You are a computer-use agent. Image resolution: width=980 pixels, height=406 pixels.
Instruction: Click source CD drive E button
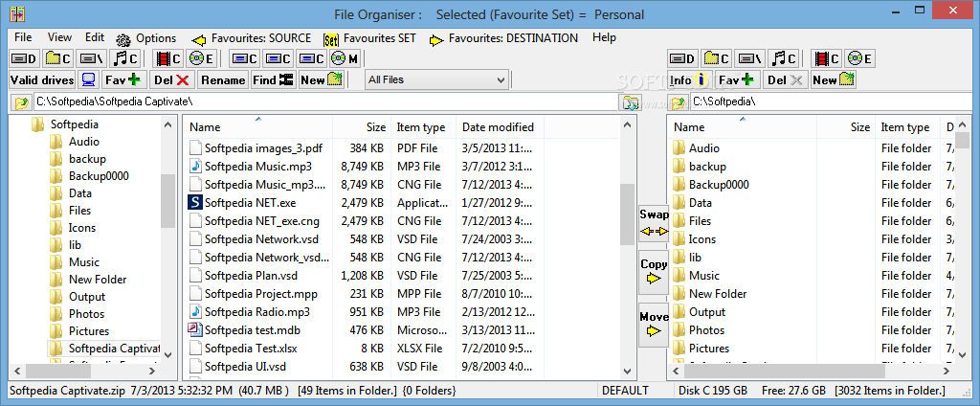pos(202,58)
